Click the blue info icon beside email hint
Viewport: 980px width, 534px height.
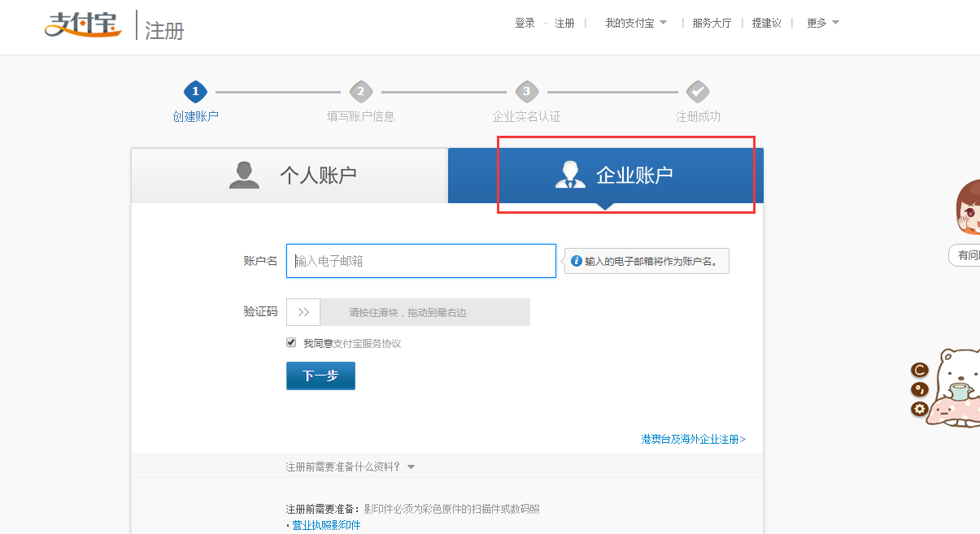[x=577, y=261]
